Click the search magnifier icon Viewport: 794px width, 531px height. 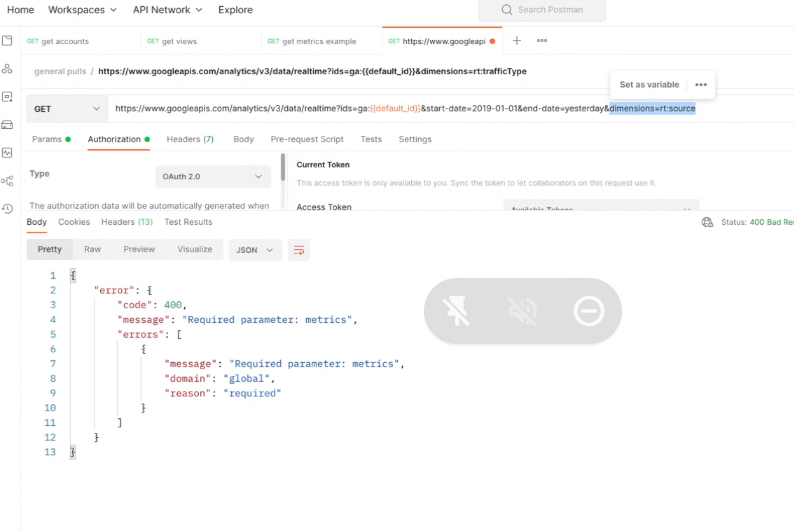506,10
